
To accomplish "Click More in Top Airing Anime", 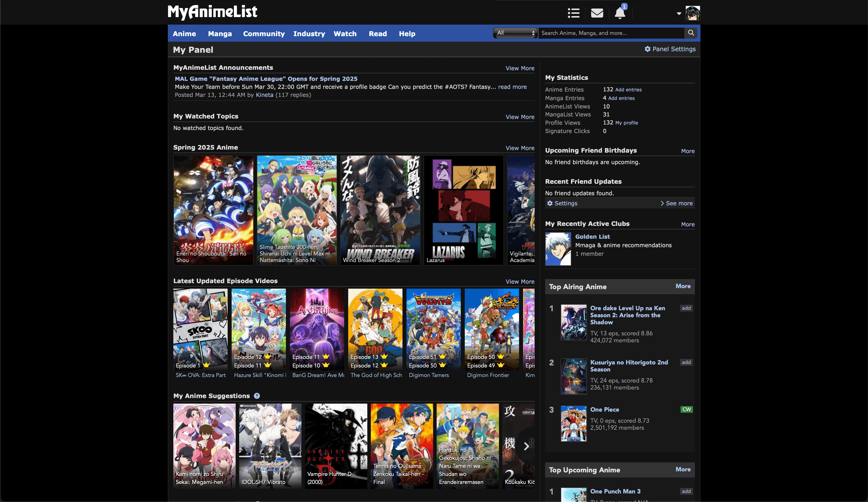I will coord(683,286).
